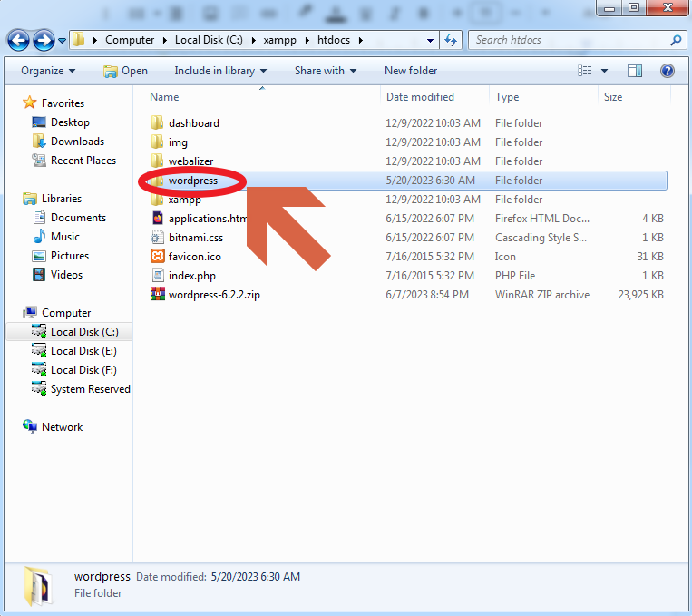692x616 pixels.
Task: Select the favicon.ico XAMPP icon
Action: (158, 256)
